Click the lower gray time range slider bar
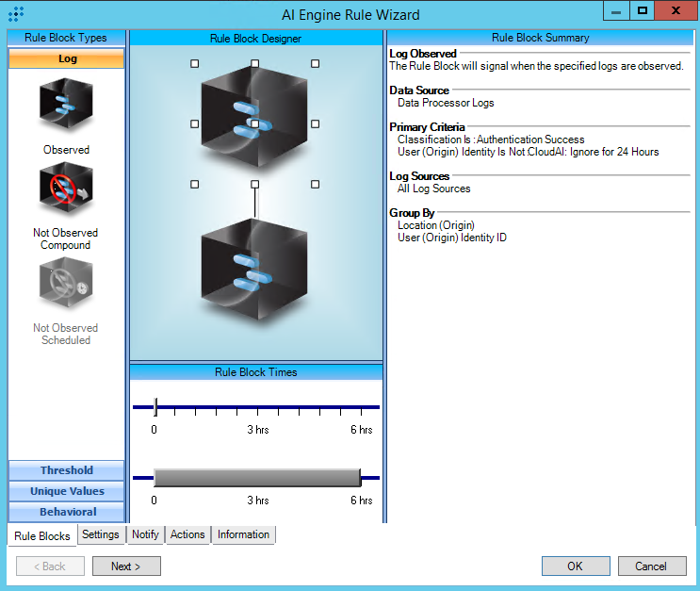 click(256, 477)
